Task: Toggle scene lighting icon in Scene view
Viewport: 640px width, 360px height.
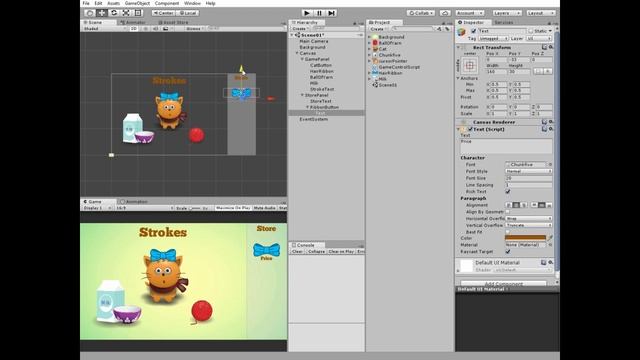Action: point(146,29)
